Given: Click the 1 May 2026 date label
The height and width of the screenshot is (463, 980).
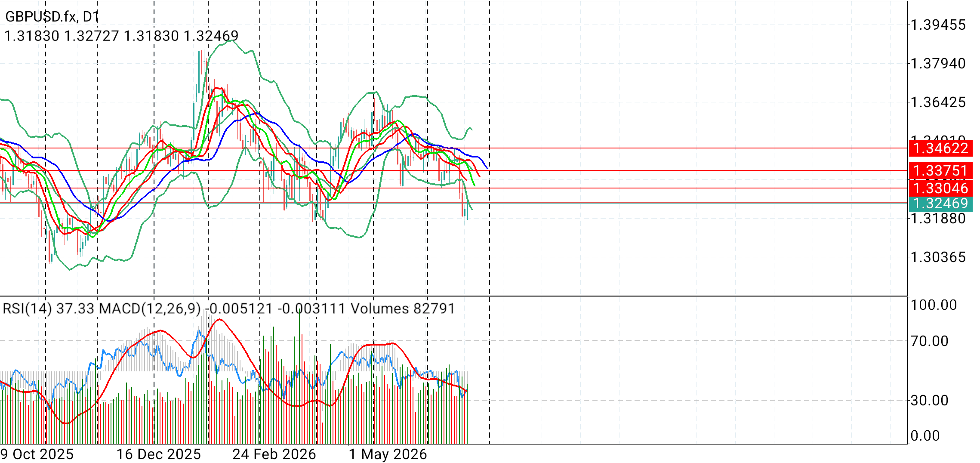Looking at the screenshot, I should [x=388, y=454].
